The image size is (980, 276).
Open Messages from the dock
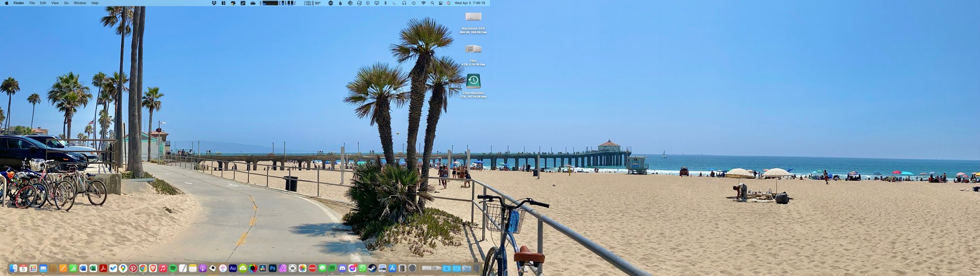click(x=322, y=268)
